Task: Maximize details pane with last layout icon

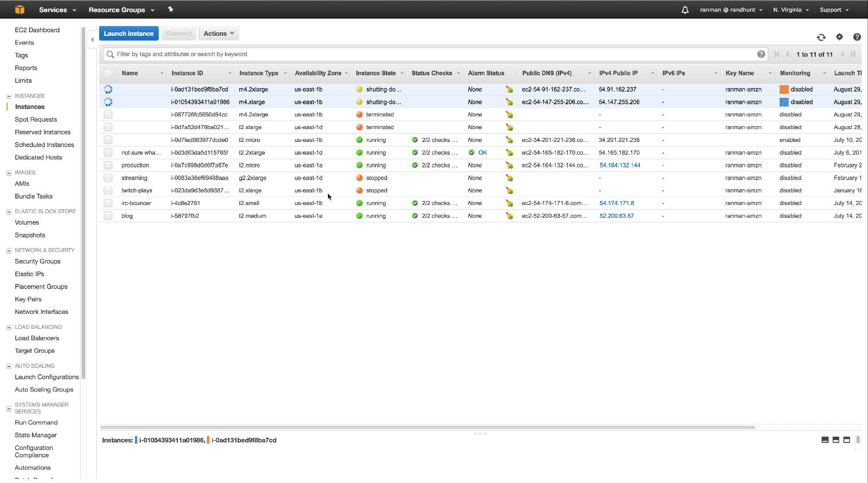Action: coord(847,440)
